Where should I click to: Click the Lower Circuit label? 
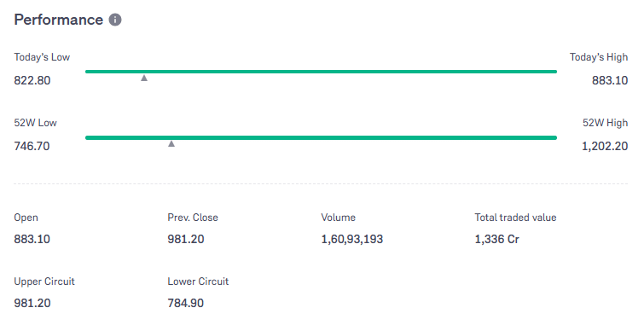[x=198, y=282]
